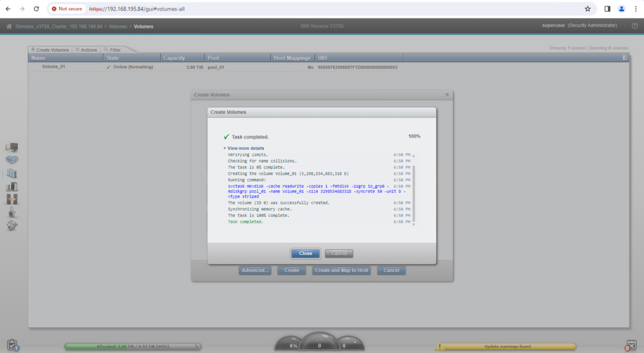
Task: Sort by the Capacity column header
Action: point(182,58)
